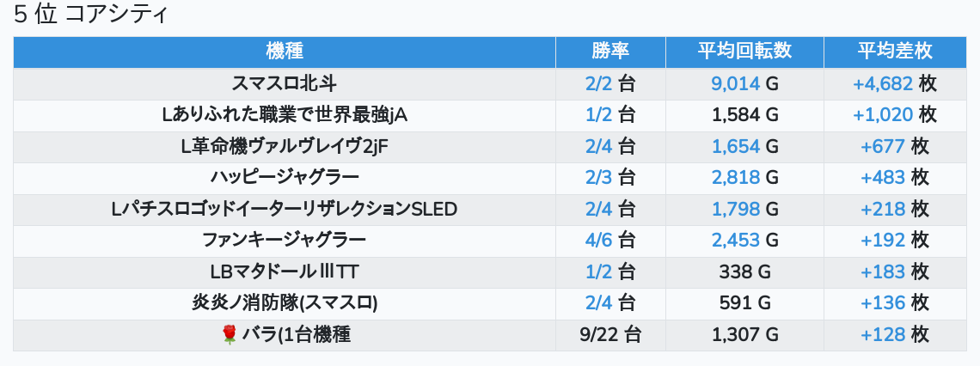Click the バラ(1台機種 row label
The width and height of the screenshot is (980, 366).
coord(296,335)
